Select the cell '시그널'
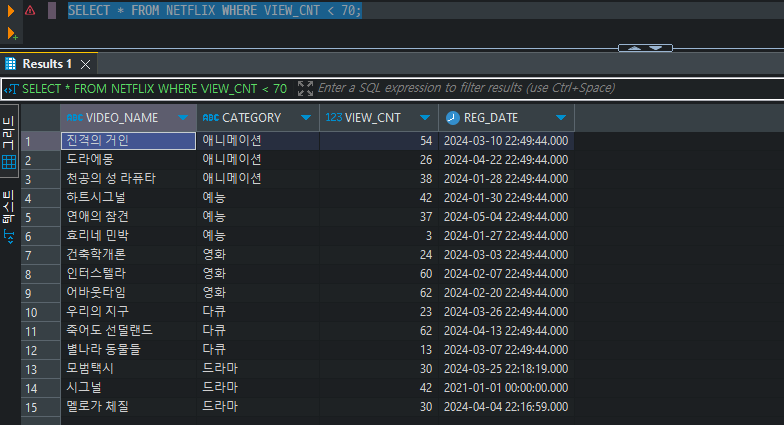The image size is (784, 425). coord(128,388)
